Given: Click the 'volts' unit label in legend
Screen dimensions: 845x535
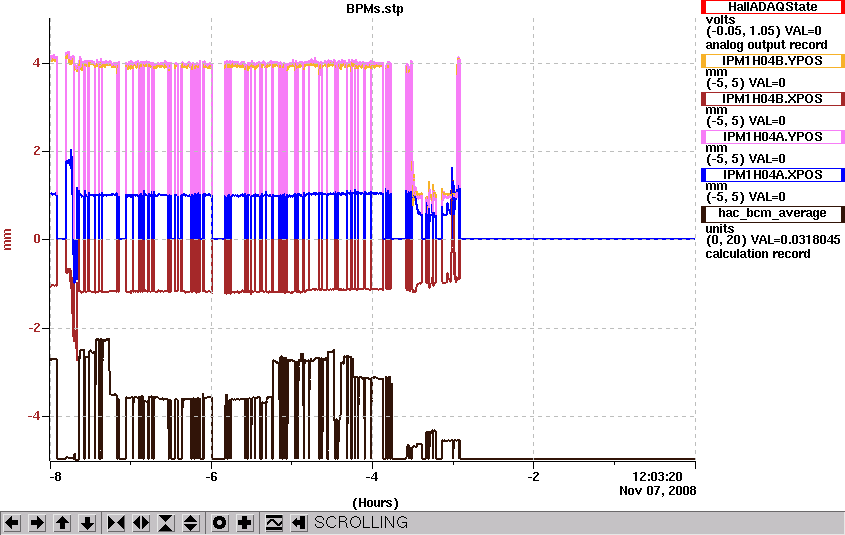Looking at the screenshot, I should [x=721, y=20].
